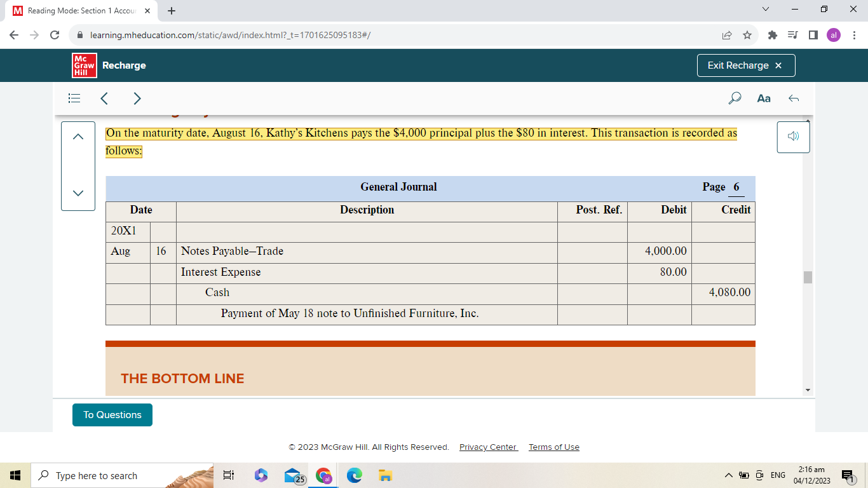
Task: Show hidden system tray icons
Action: 729,475
